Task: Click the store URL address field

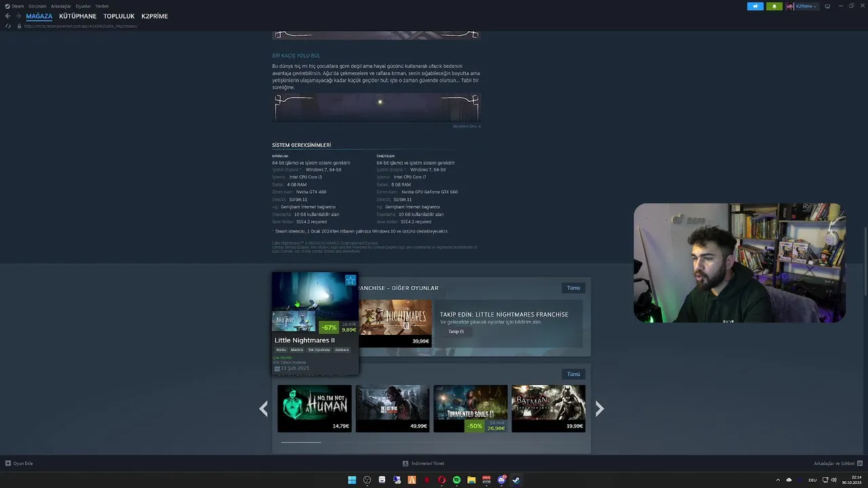Action: coord(81,26)
